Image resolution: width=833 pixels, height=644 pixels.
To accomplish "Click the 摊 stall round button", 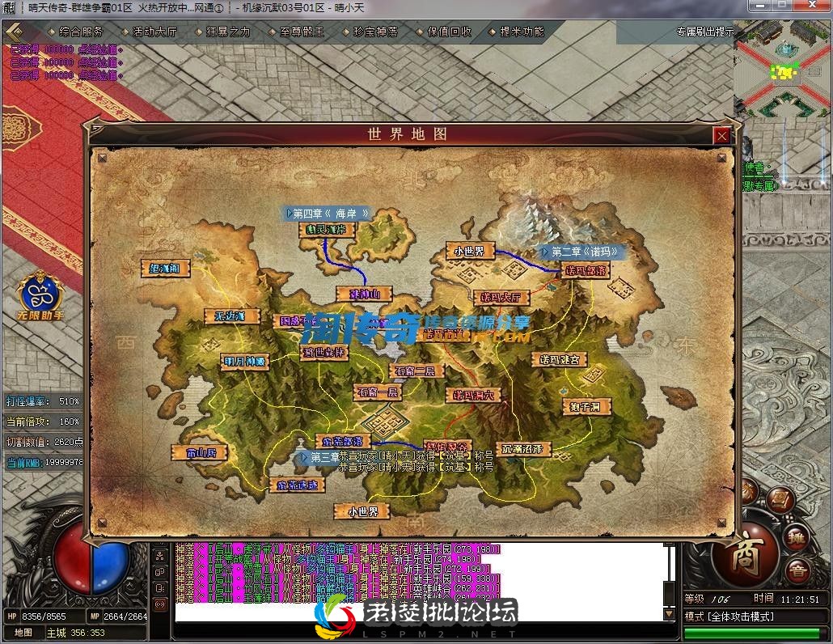I will [x=796, y=538].
